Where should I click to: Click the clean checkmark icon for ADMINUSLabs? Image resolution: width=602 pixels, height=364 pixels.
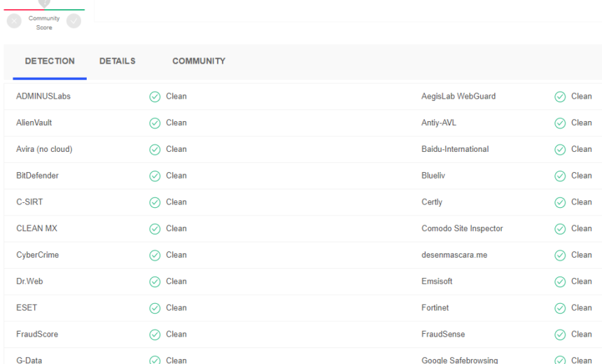point(155,97)
